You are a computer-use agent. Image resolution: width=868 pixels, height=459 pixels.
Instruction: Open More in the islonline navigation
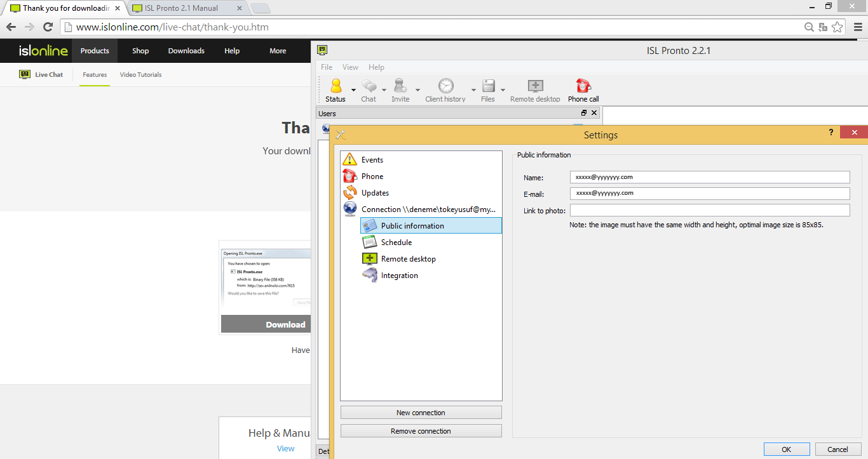[x=278, y=51]
